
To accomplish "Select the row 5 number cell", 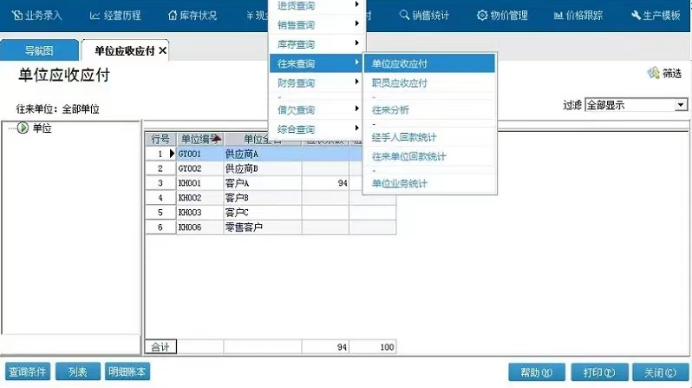I will 161,212.
